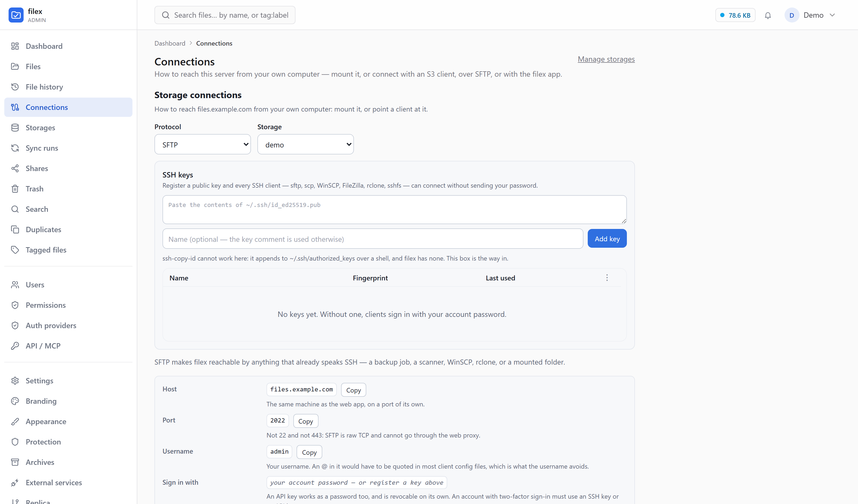Click the Permissions shield icon
858x504 pixels.
point(15,305)
